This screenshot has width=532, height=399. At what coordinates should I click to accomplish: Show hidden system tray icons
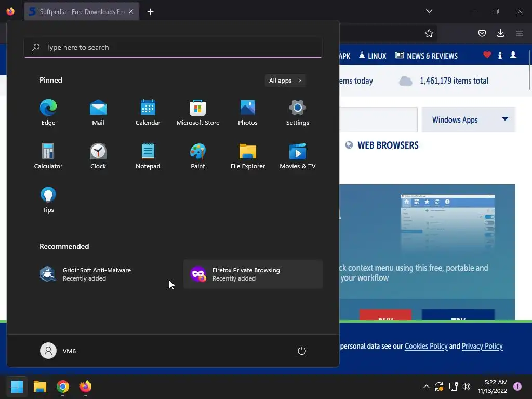click(427, 387)
